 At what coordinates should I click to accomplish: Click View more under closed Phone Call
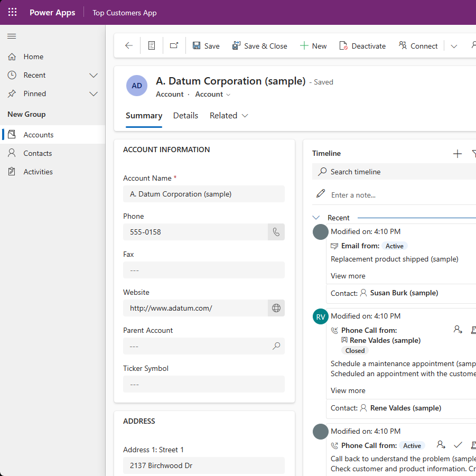pos(348,391)
